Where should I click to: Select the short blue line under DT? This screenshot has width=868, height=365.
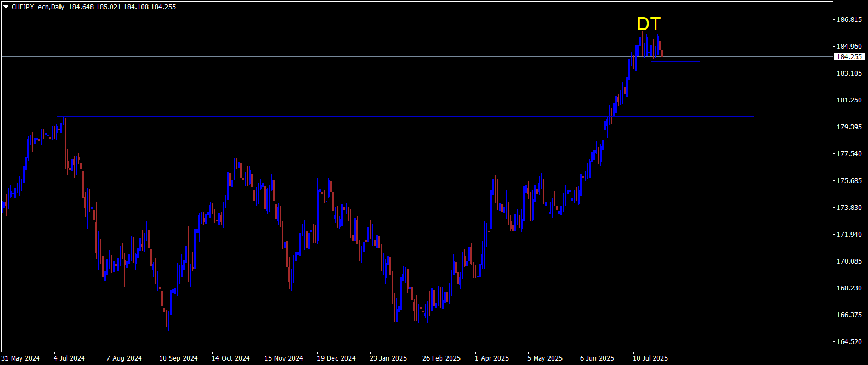675,62
